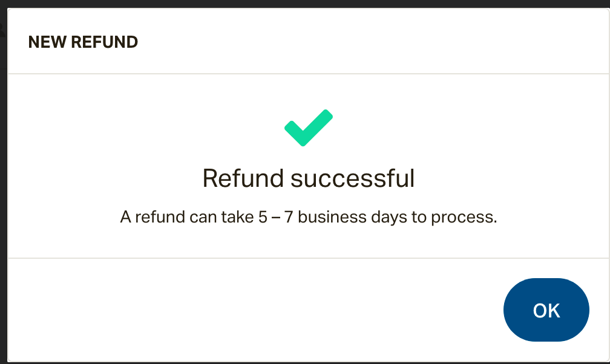Click the NEW REFUND dialog title
Viewport: 610px width, 364px height.
point(83,42)
